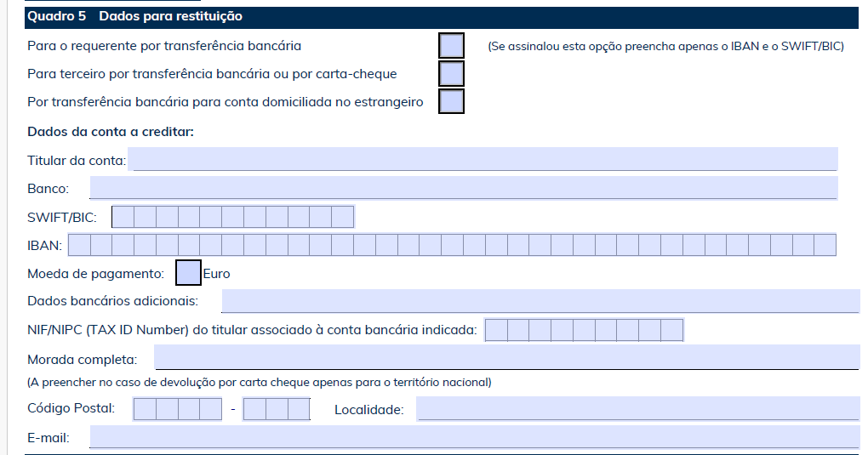The width and height of the screenshot is (868, 455).
Task: Focus the 'Localidade' text field
Action: (638, 408)
